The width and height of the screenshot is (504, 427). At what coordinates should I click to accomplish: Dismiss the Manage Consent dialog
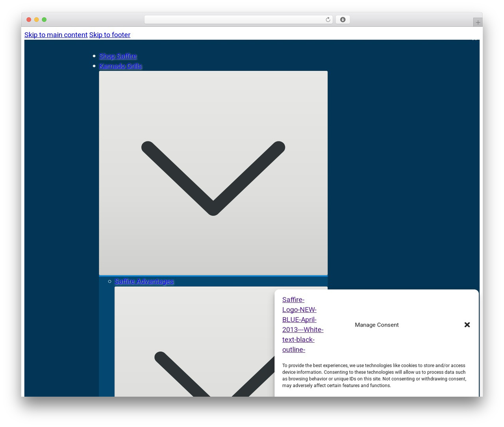(x=467, y=325)
